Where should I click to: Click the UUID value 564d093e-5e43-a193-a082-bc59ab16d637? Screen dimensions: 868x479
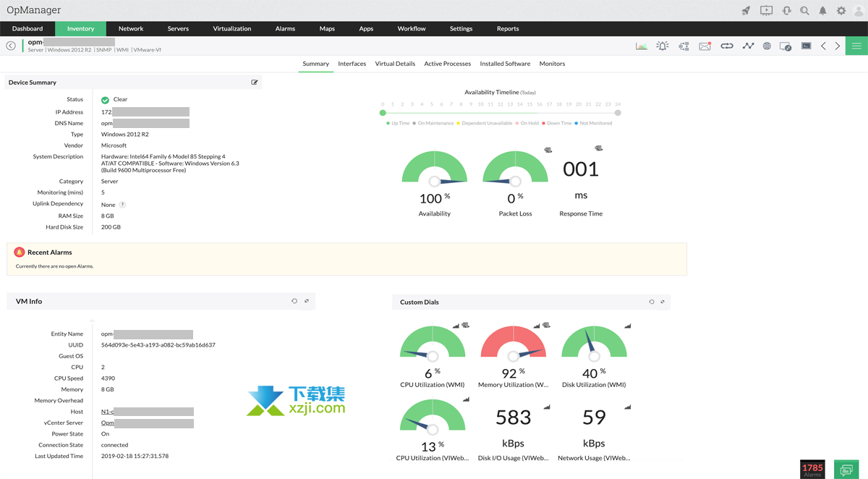coord(158,345)
